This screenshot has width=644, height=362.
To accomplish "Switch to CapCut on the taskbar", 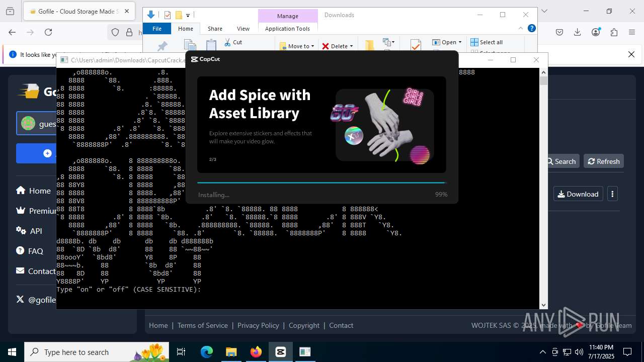I will click(280, 352).
